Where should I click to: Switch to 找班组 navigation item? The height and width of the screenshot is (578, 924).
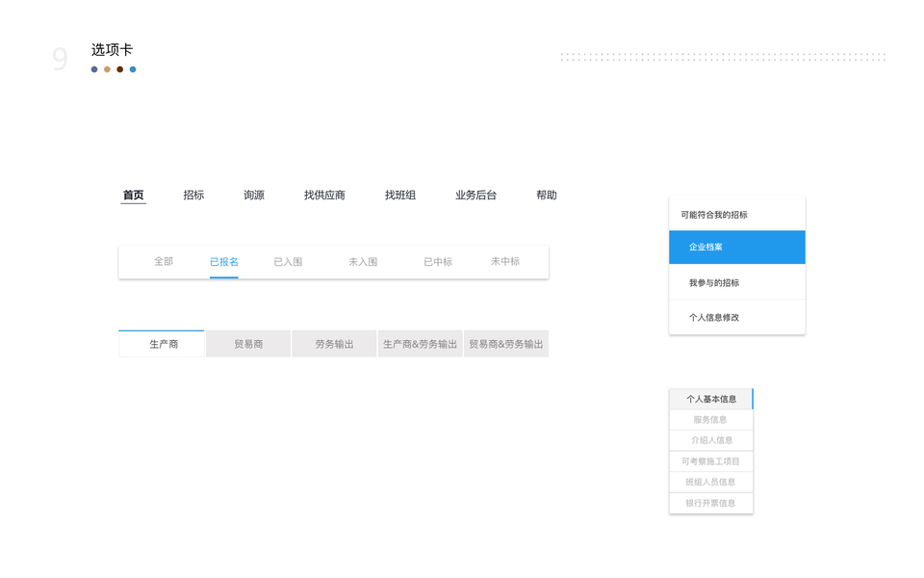400,195
